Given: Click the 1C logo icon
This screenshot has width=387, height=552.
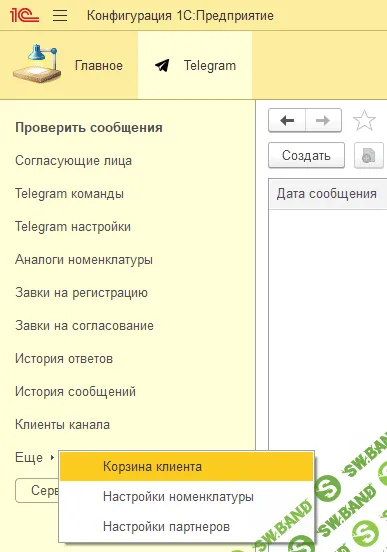Looking at the screenshot, I should click(x=24, y=15).
